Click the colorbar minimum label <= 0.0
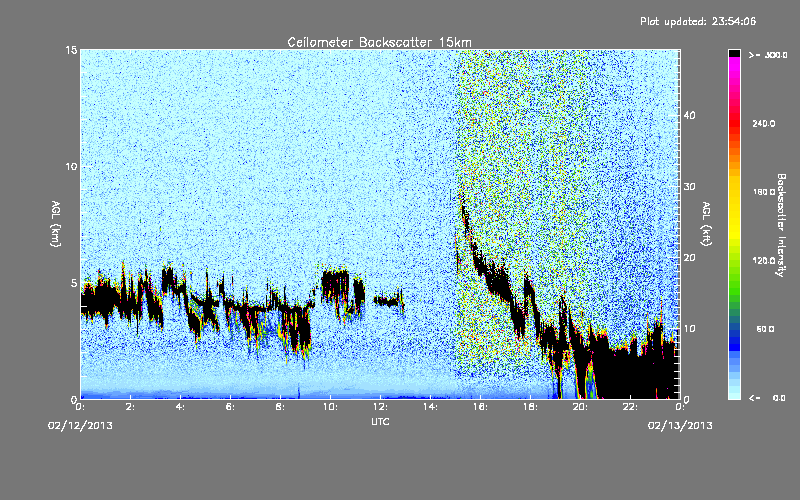Screen dimensions: 800x500 (767, 398)
